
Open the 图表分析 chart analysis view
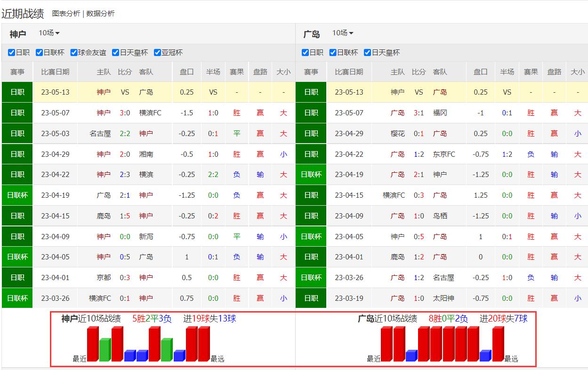66,14
